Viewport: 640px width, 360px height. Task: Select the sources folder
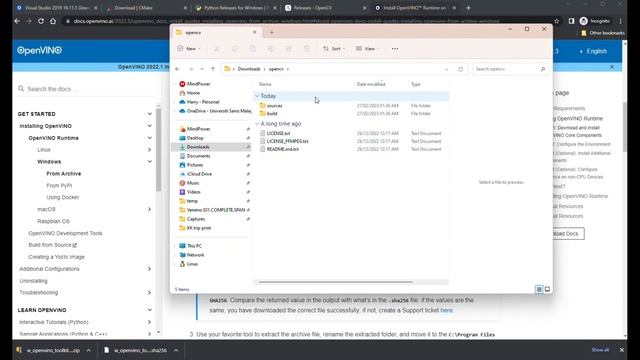pos(274,106)
